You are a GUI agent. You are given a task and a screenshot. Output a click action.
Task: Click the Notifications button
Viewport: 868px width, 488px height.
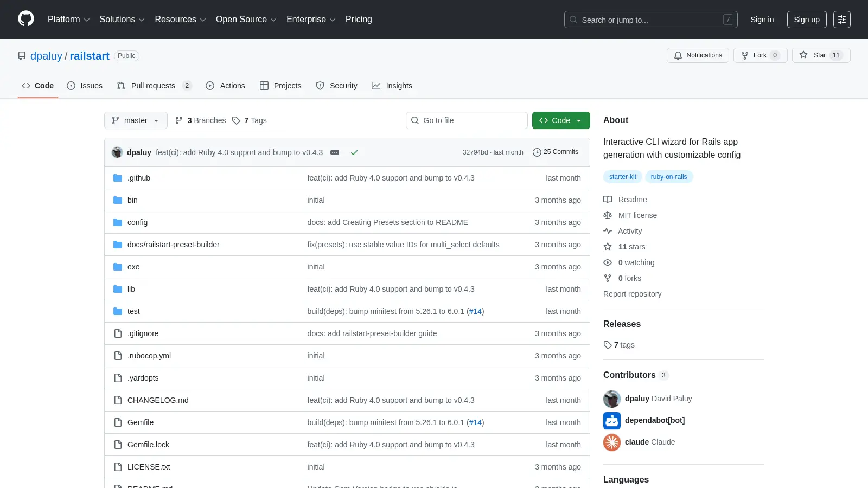[698, 55]
